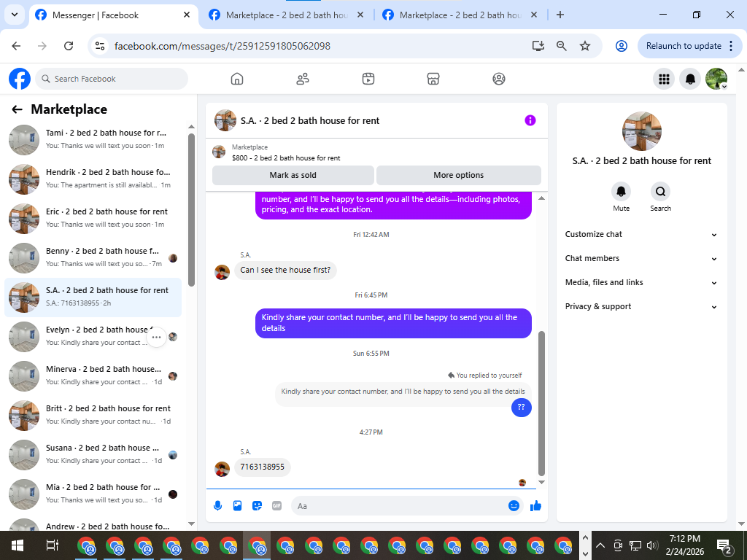Open Facebook notifications bell
This screenshot has height=560, width=747.
(690, 79)
